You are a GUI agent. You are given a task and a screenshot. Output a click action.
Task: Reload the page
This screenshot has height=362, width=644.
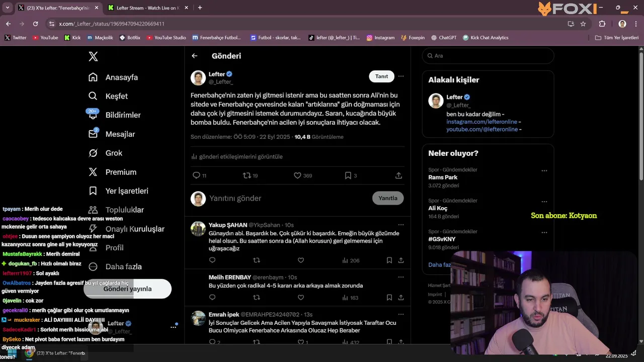(35, 24)
